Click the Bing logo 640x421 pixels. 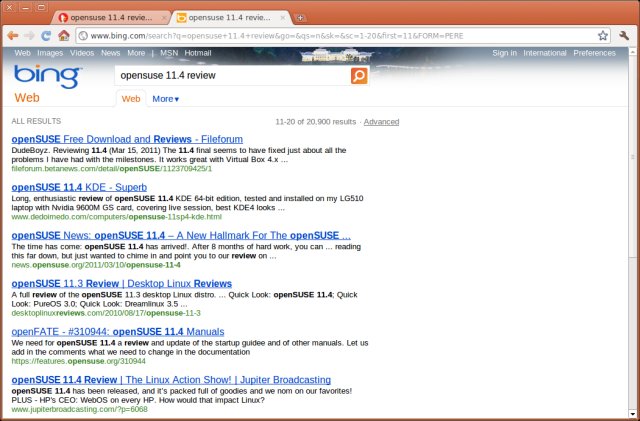pos(48,76)
